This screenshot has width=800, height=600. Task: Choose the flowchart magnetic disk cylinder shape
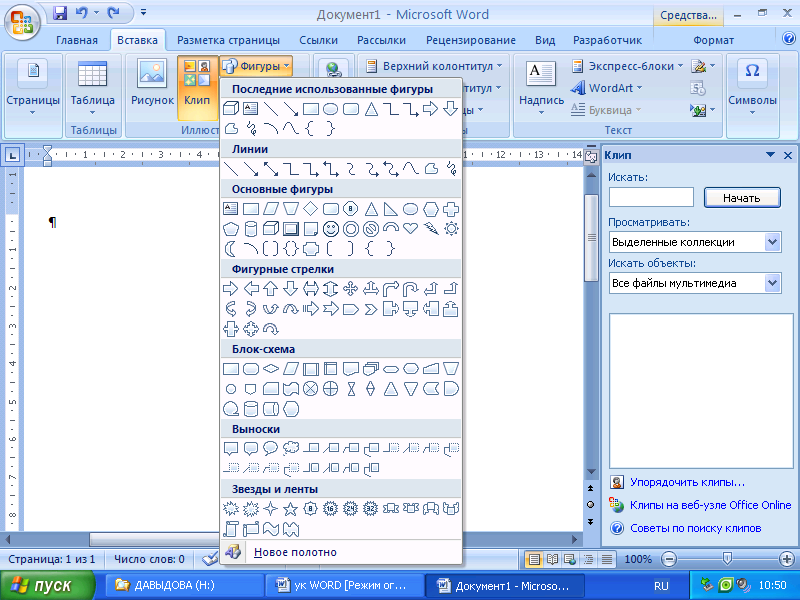[251, 408]
